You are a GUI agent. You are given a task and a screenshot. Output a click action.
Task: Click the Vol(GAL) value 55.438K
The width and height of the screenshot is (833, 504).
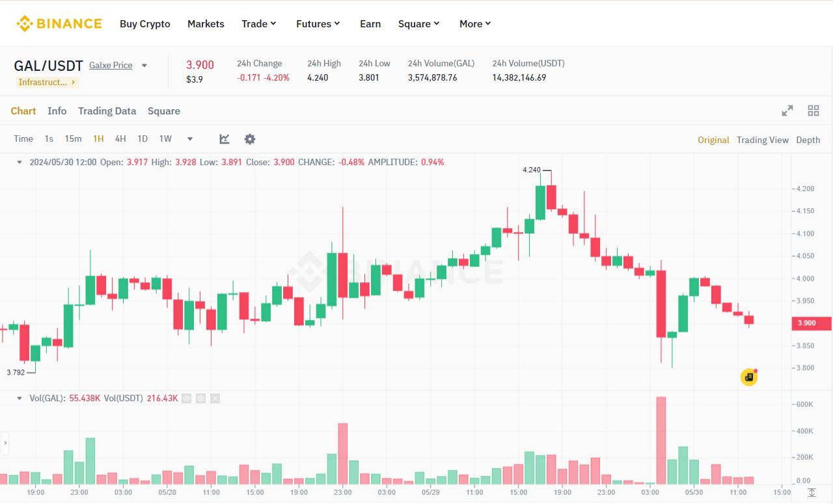pos(84,398)
